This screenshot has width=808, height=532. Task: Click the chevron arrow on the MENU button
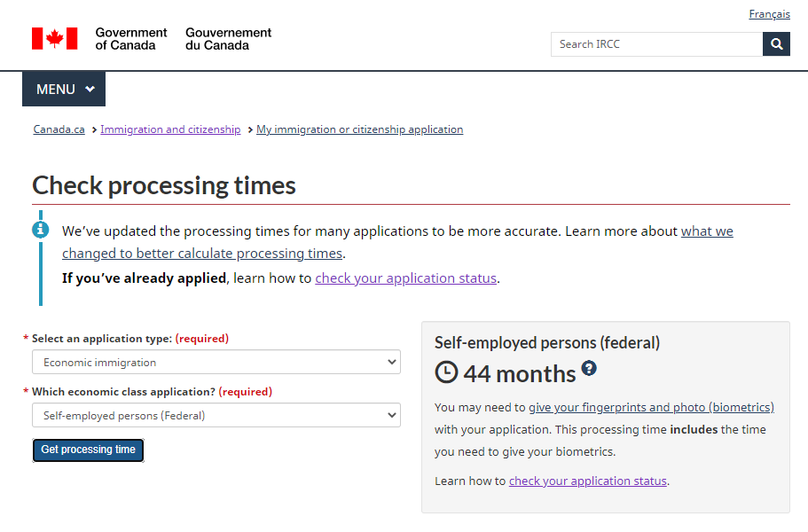click(x=90, y=89)
